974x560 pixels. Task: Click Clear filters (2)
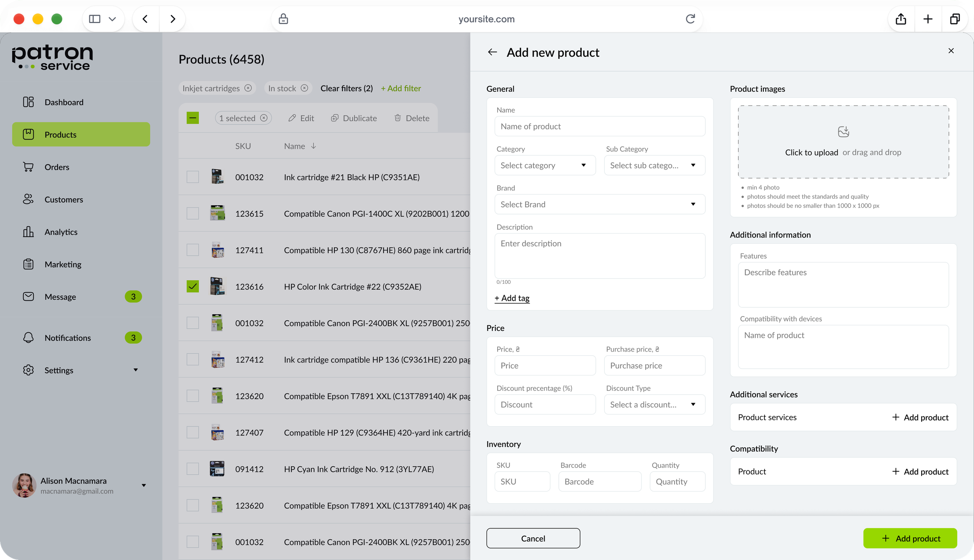347,88
